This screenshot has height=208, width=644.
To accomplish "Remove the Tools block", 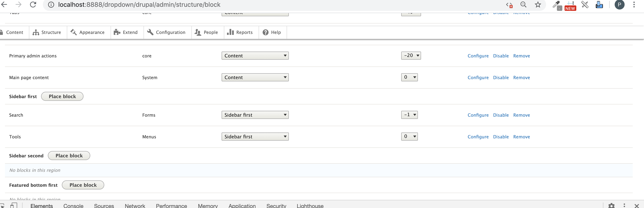I will click(x=521, y=137).
